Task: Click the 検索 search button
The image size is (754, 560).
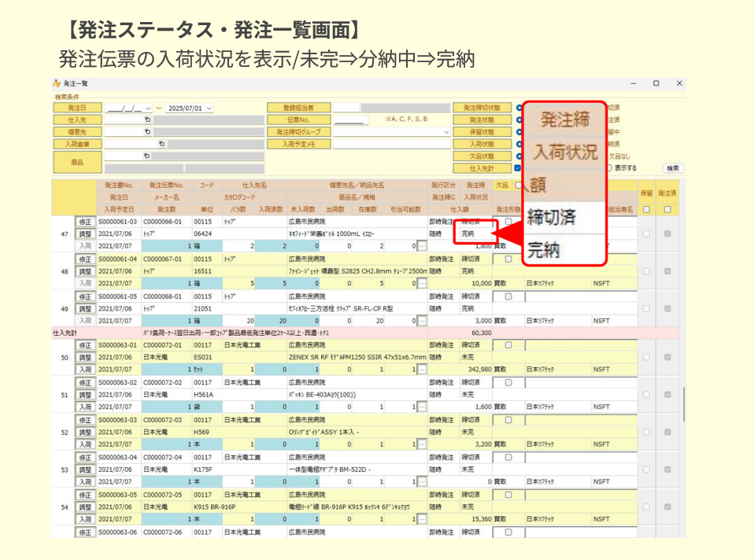Action: pos(674,168)
